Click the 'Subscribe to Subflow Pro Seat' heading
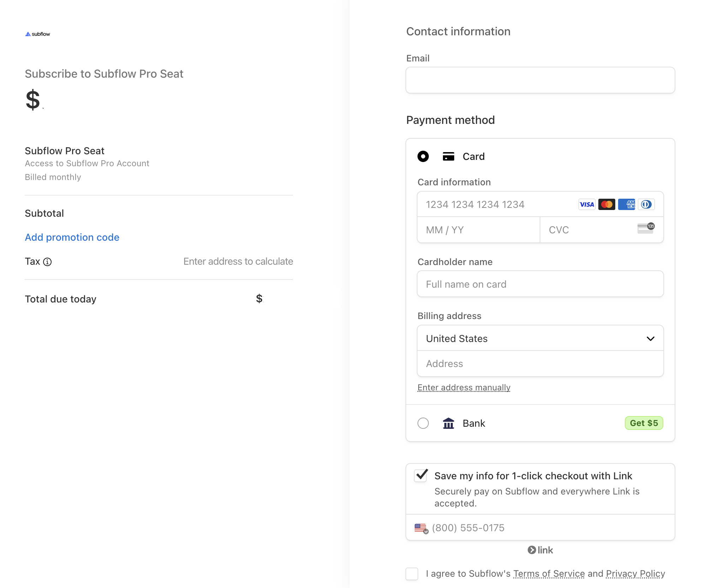The height and width of the screenshot is (588, 705). pos(104,74)
